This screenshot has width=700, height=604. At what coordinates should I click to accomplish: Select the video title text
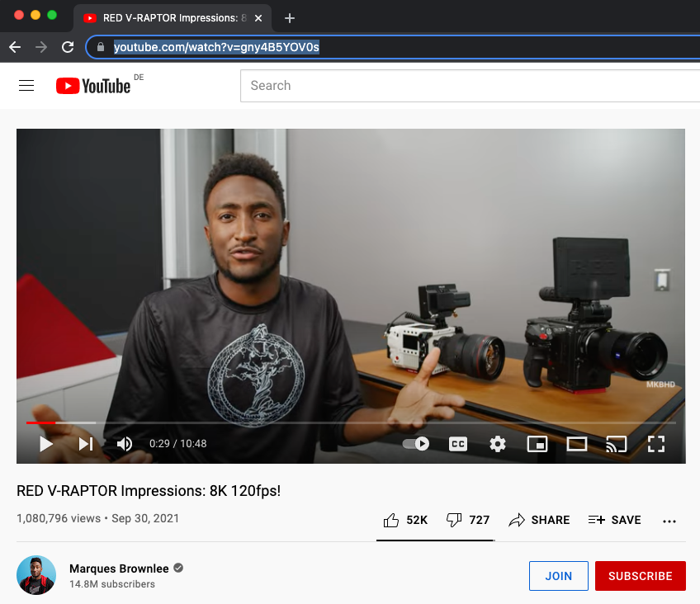click(x=149, y=491)
